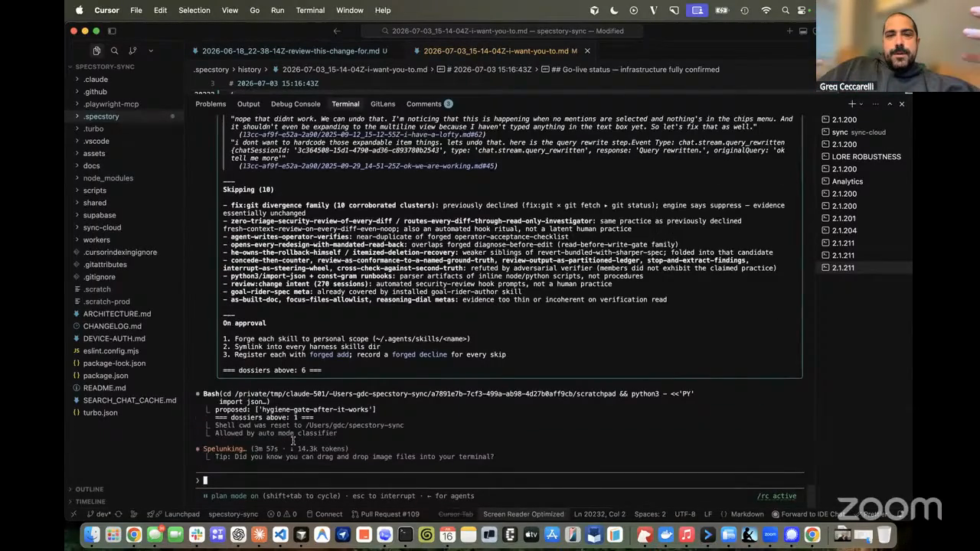Viewport: 980px width, 551px height.
Task: Select the Analytics terminal entry
Action: (x=847, y=181)
